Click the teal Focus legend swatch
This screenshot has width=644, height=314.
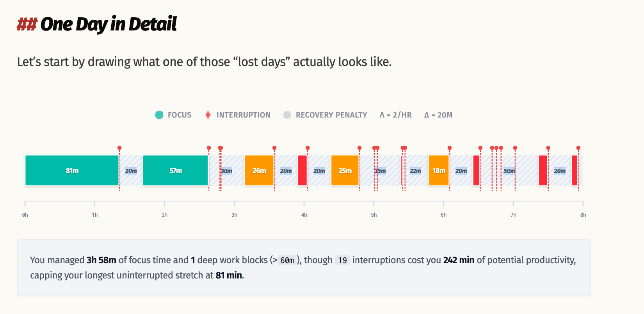(159, 115)
